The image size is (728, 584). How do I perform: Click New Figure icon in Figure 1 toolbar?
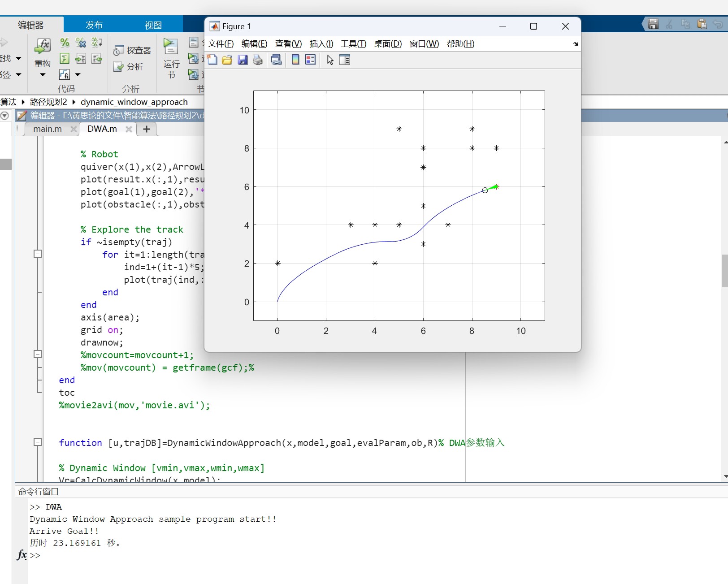(x=212, y=60)
